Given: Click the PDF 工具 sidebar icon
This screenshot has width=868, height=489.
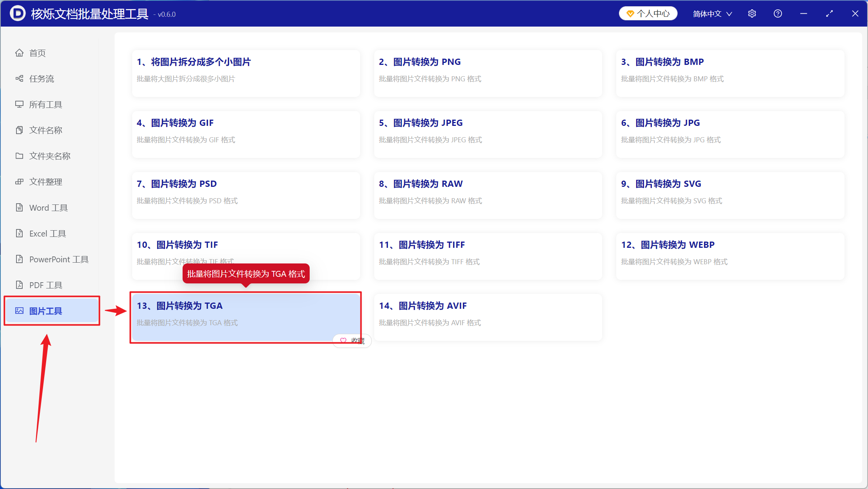Looking at the screenshot, I should (x=19, y=285).
